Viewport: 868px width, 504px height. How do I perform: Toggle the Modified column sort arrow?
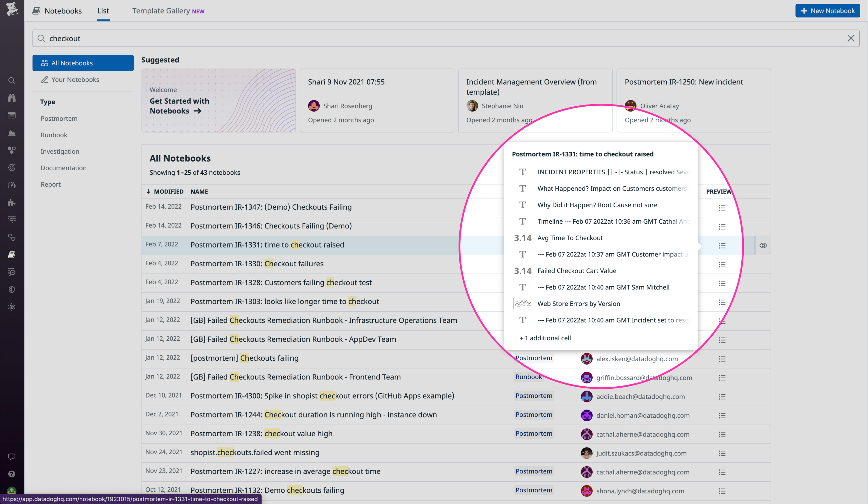148,191
